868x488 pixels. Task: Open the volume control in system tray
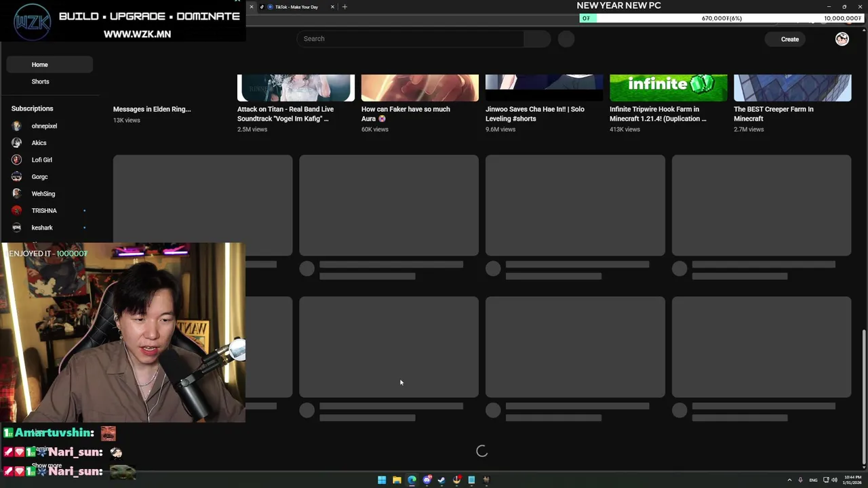834,480
